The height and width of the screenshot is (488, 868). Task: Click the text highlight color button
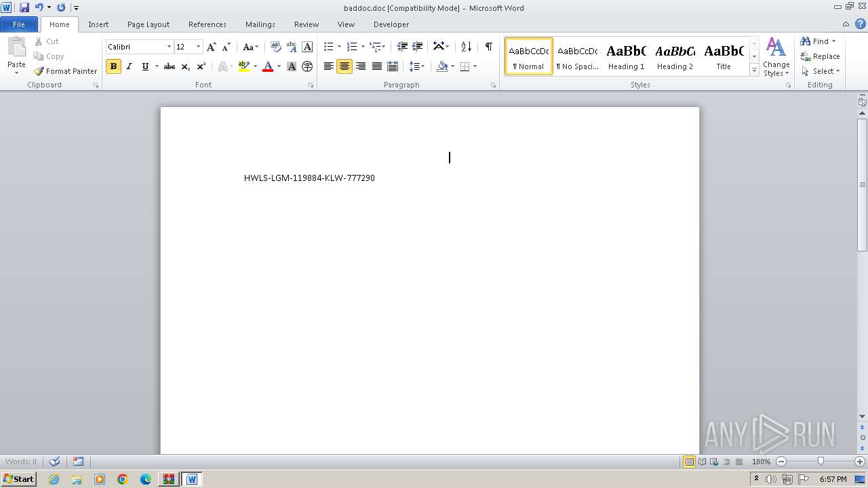(244, 66)
